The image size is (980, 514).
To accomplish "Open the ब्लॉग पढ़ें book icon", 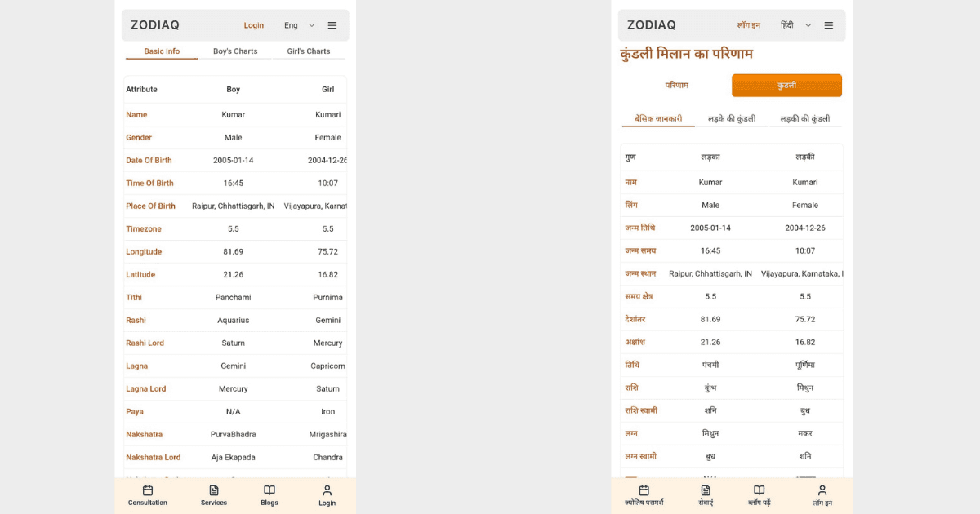I will coord(759,490).
